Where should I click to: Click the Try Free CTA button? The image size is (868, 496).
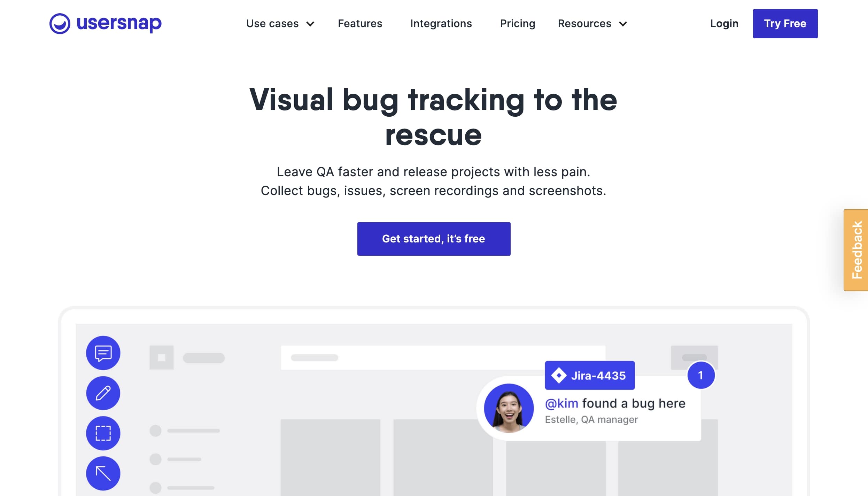pos(785,23)
